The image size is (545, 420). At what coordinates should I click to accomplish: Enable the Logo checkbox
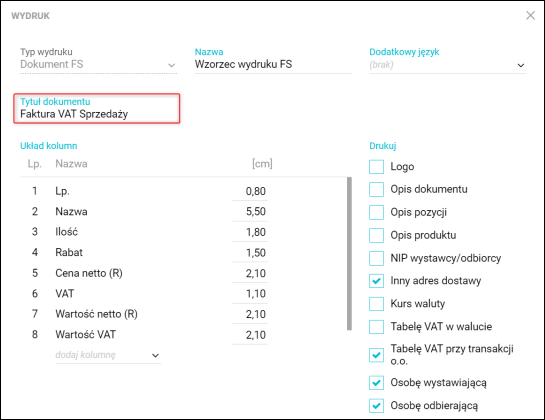click(376, 167)
